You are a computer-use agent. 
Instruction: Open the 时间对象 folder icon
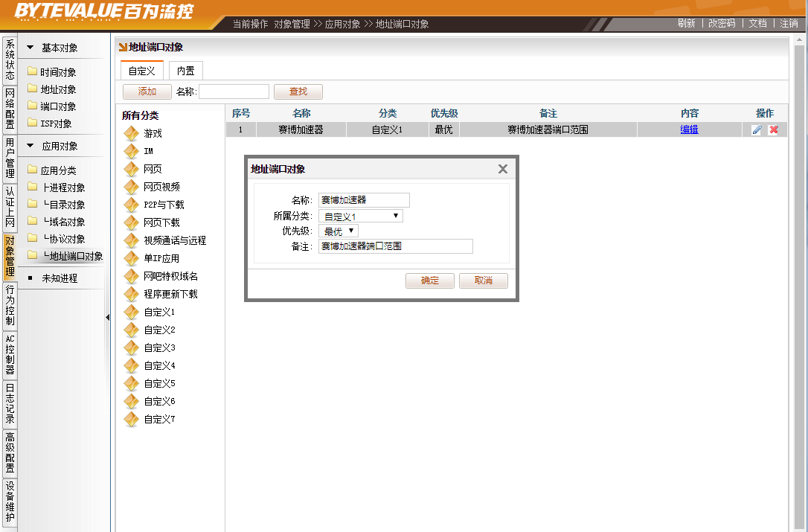[x=32, y=72]
